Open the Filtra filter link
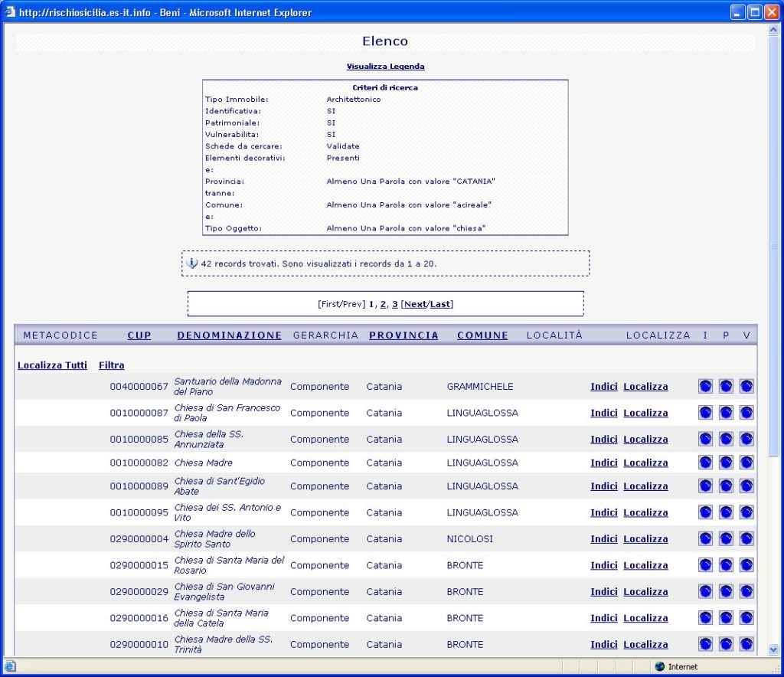 click(111, 365)
